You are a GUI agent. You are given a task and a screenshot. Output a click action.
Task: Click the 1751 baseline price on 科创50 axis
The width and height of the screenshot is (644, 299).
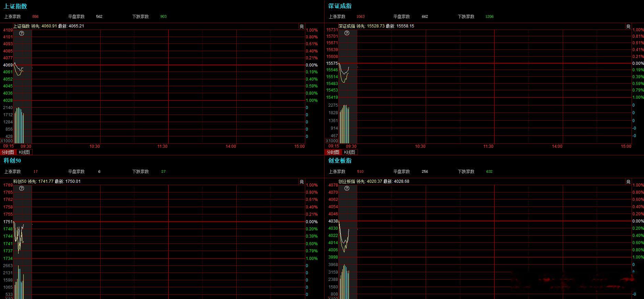pos(8,222)
